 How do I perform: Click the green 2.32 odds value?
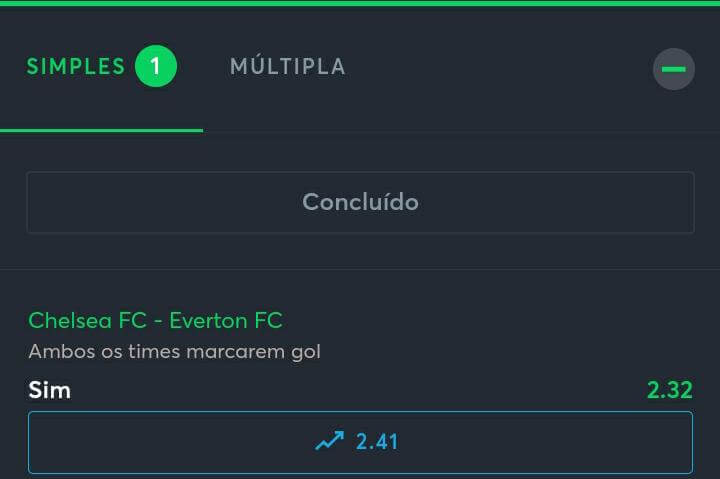click(x=669, y=390)
